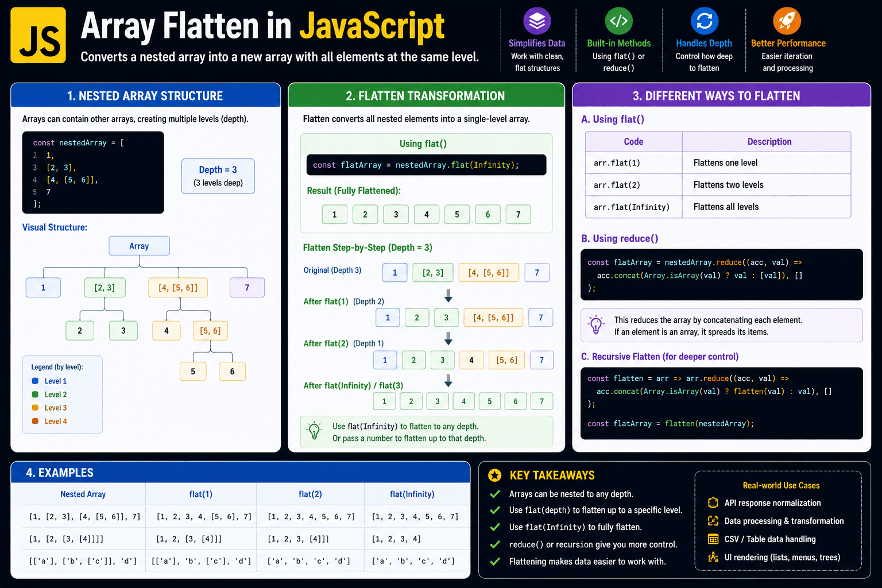
Task: Click the 'Real-world Use Cases' heading
Action: [781, 485]
